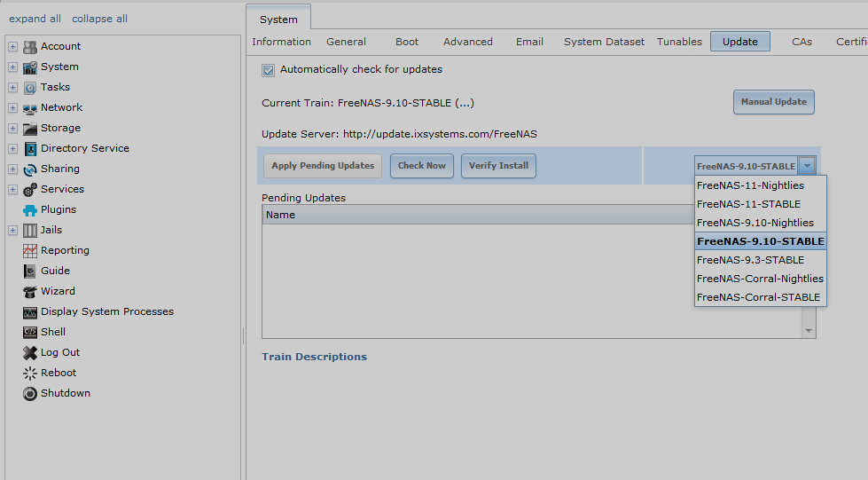This screenshot has height=480, width=868.
Task: Select FreeNAS-11-Nightlies train option
Action: pyautogui.click(x=761, y=185)
